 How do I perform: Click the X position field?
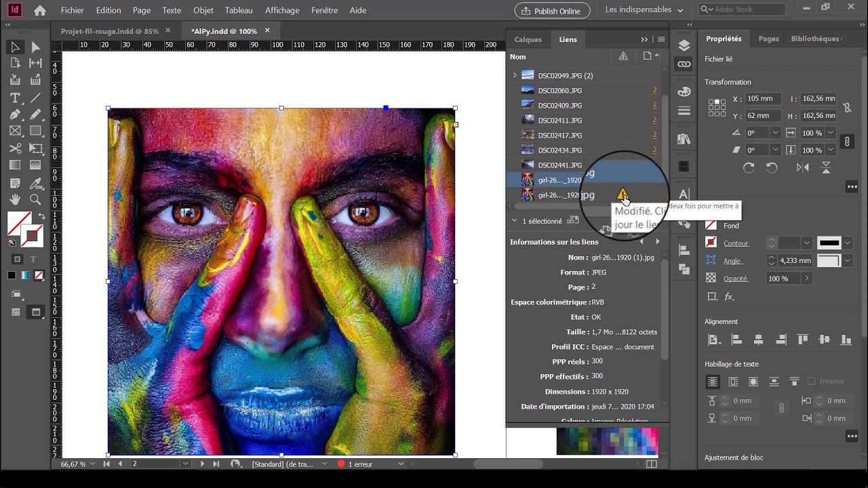coord(764,99)
